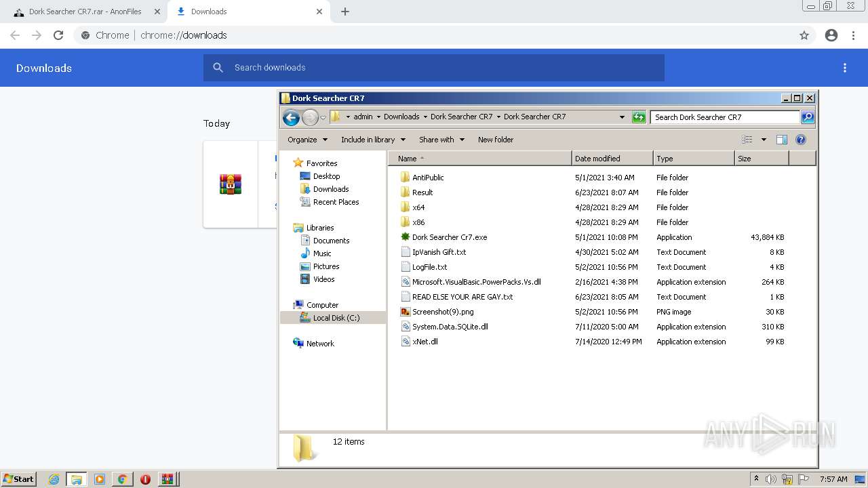This screenshot has height=488, width=868.
Task: Open the Windows Media Player taskbar icon
Action: (100, 479)
